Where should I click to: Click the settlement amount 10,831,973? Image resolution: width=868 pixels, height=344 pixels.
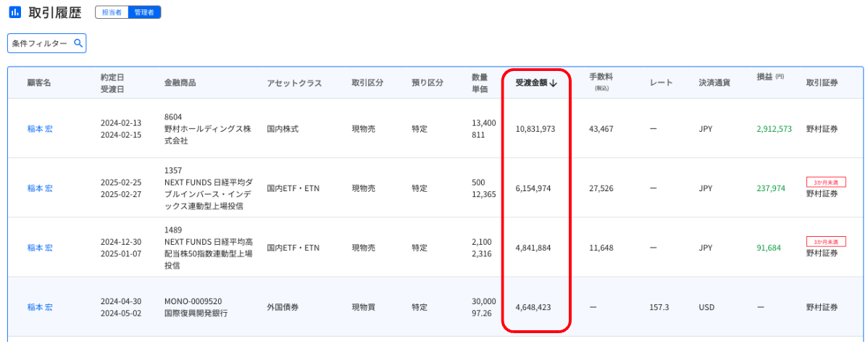point(535,129)
